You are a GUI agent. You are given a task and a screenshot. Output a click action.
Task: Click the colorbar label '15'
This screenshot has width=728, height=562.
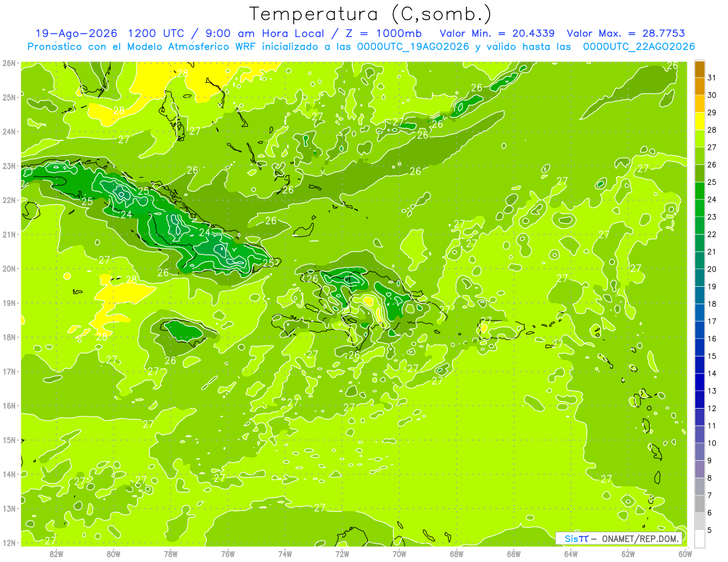(712, 356)
